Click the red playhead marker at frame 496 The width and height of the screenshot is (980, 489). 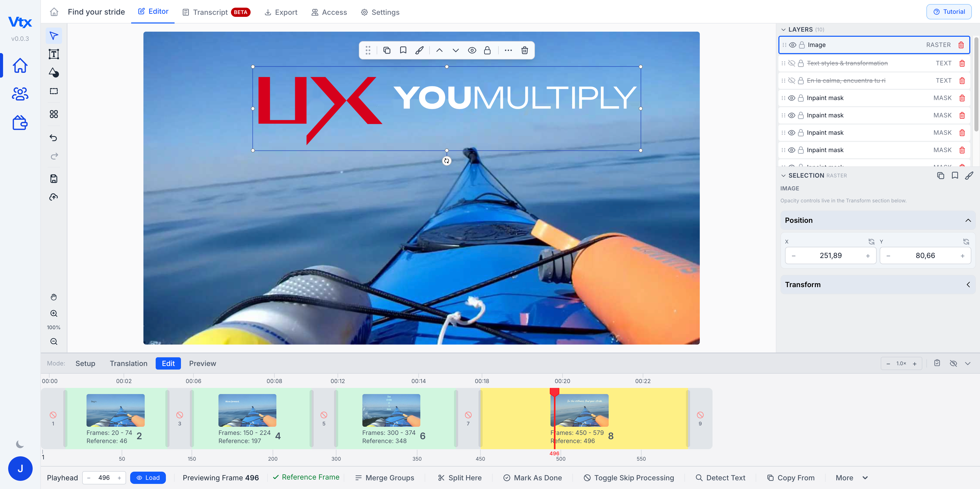[554, 392]
